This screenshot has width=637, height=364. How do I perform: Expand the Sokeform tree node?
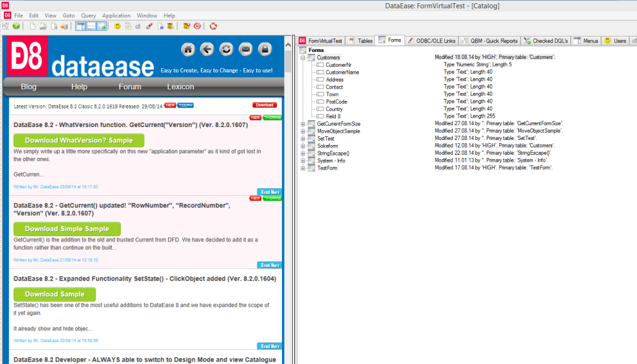tap(302, 146)
